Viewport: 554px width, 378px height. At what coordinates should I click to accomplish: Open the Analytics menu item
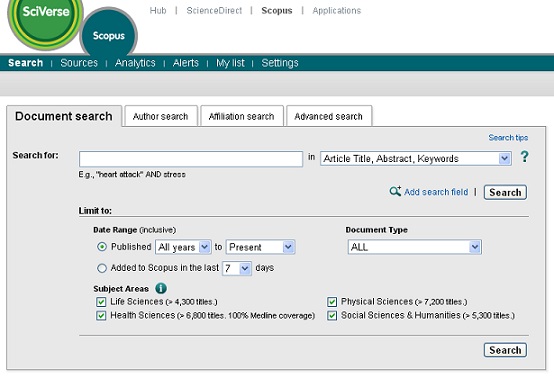(x=135, y=63)
